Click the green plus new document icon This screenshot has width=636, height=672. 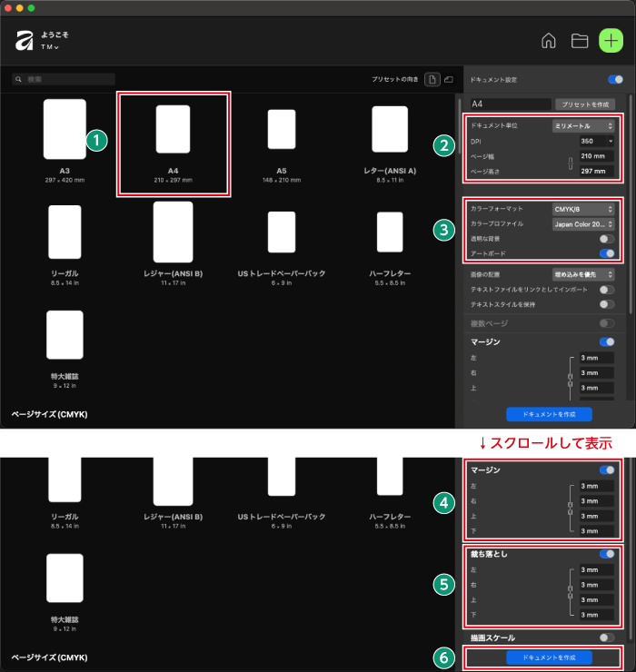click(x=611, y=41)
